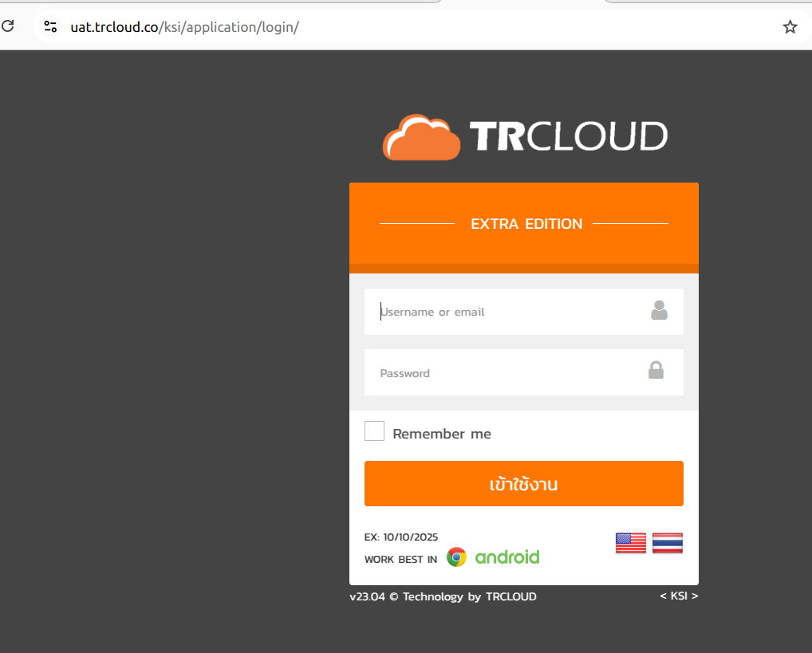This screenshot has width=812, height=653.
Task: Focus the Username or email field
Action: 523,312
